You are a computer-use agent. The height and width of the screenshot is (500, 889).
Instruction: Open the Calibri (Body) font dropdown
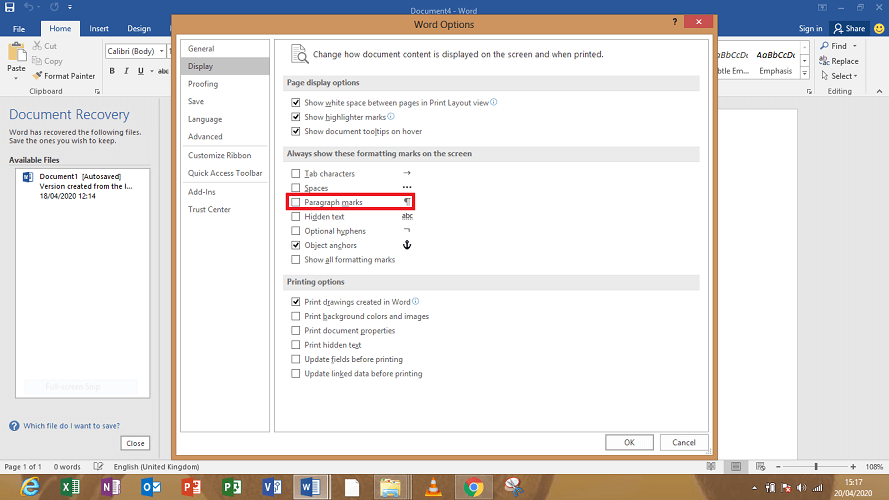pyautogui.click(x=162, y=51)
